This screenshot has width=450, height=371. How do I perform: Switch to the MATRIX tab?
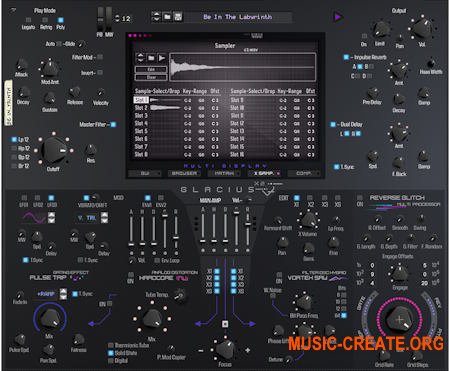point(224,173)
